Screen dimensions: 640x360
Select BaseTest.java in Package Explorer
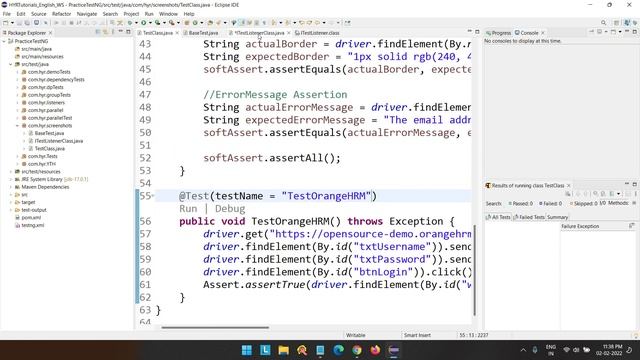point(49,133)
